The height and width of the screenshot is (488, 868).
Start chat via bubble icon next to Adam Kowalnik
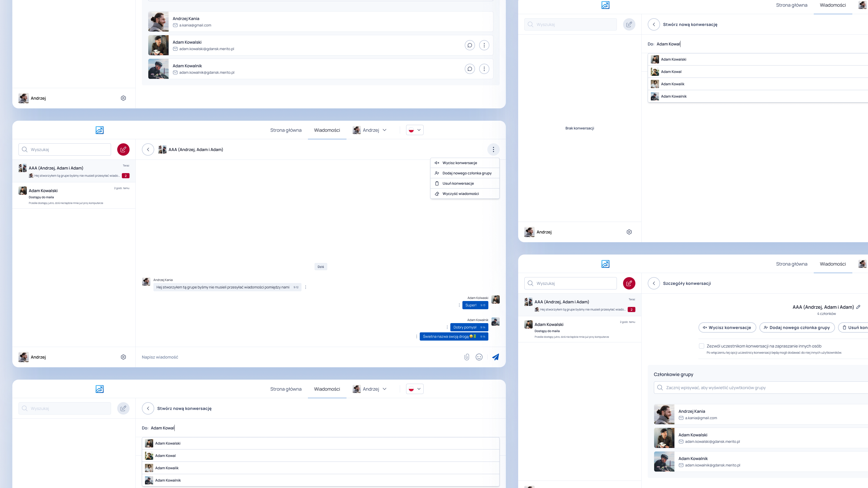(x=470, y=69)
